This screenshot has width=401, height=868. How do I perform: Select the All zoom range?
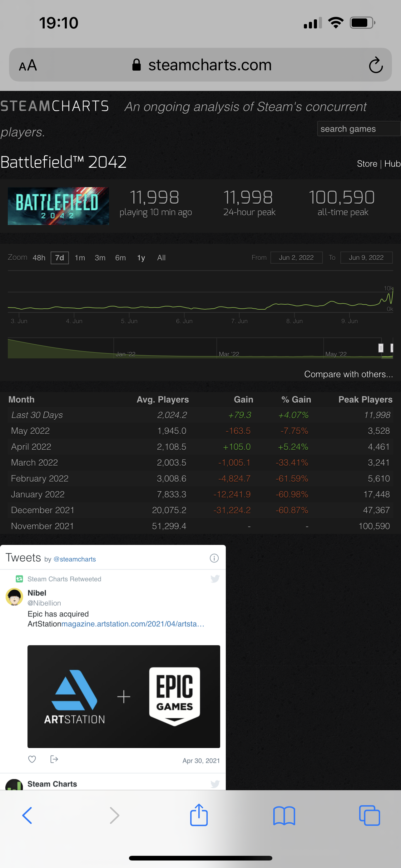[161, 258]
